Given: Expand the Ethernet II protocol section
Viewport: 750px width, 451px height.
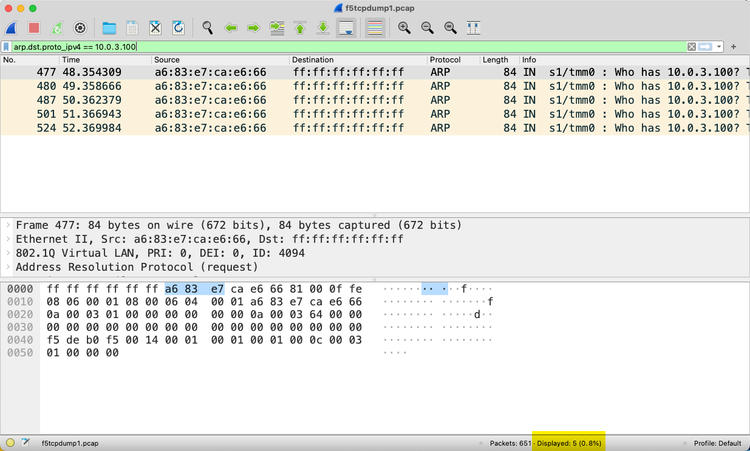Looking at the screenshot, I should (x=9, y=240).
